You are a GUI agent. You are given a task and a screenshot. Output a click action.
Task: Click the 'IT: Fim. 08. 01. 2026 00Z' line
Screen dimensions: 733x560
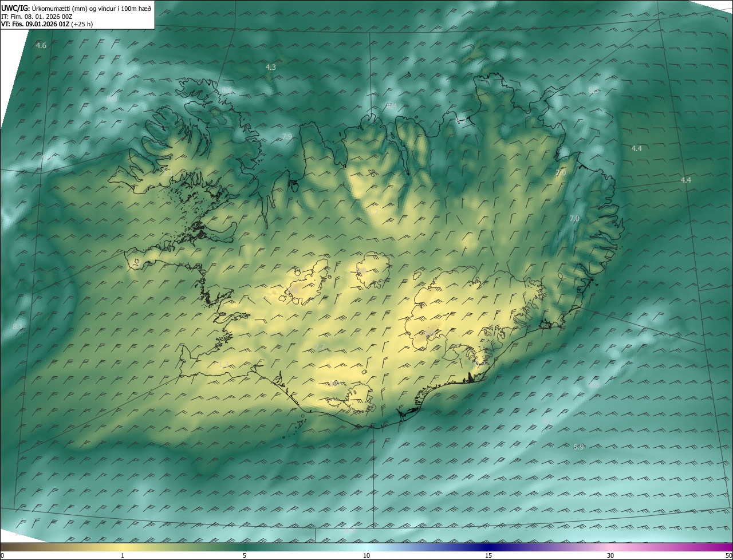click(37, 17)
